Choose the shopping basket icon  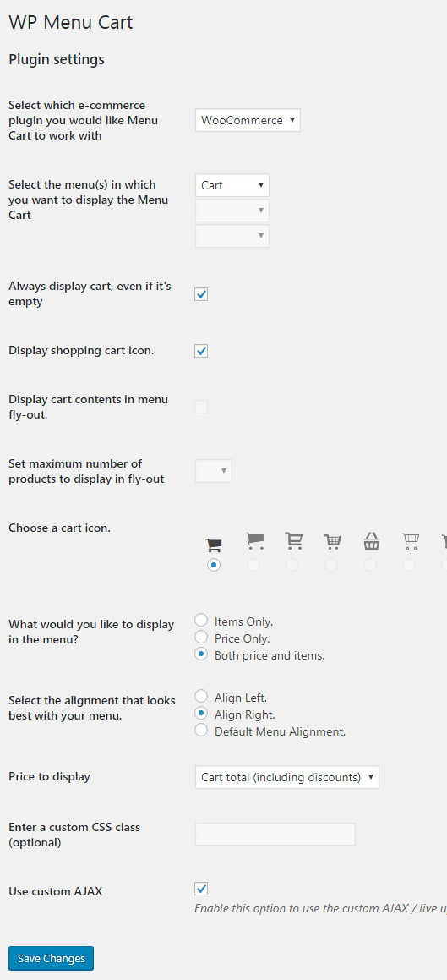coord(372,540)
